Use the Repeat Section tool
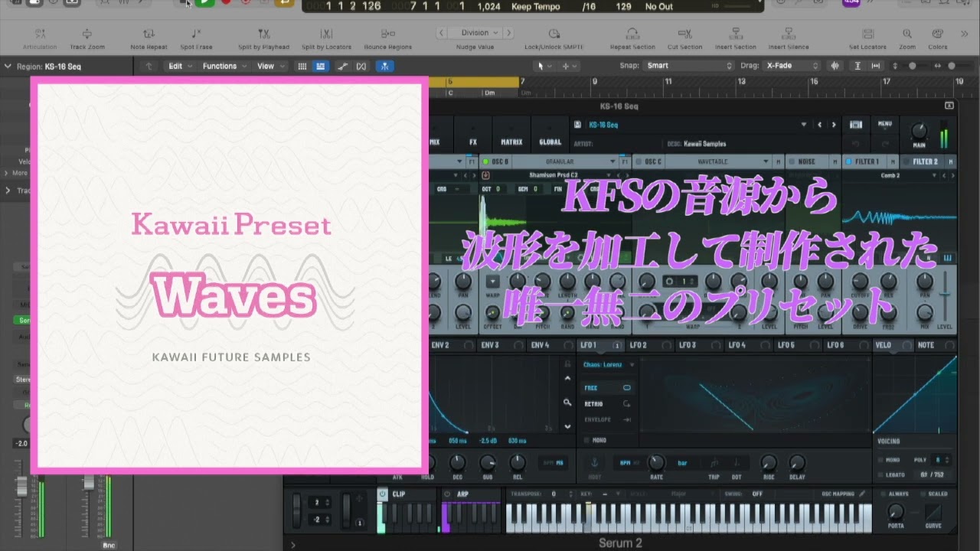Image resolution: width=980 pixels, height=551 pixels. pyautogui.click(x=632, y=39)
